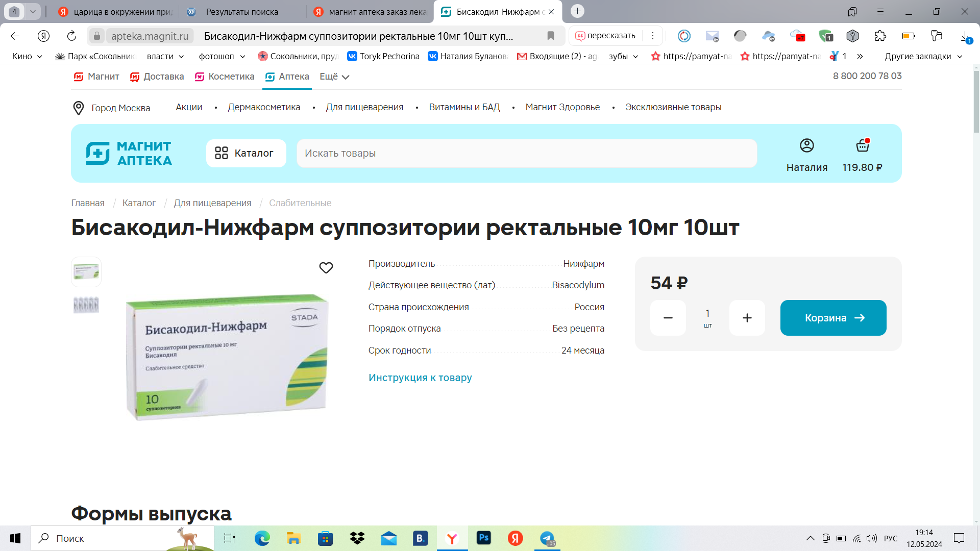Screen dimensions: 980x551
Task: Show more bookmarks with double chevron
Action: pyautogui.click(x=860, y=56)
